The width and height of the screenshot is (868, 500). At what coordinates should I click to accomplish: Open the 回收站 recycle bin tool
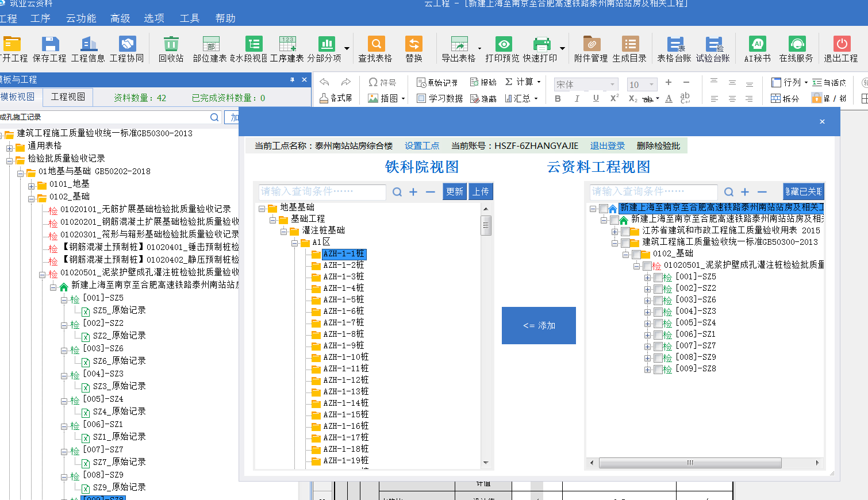170,48
